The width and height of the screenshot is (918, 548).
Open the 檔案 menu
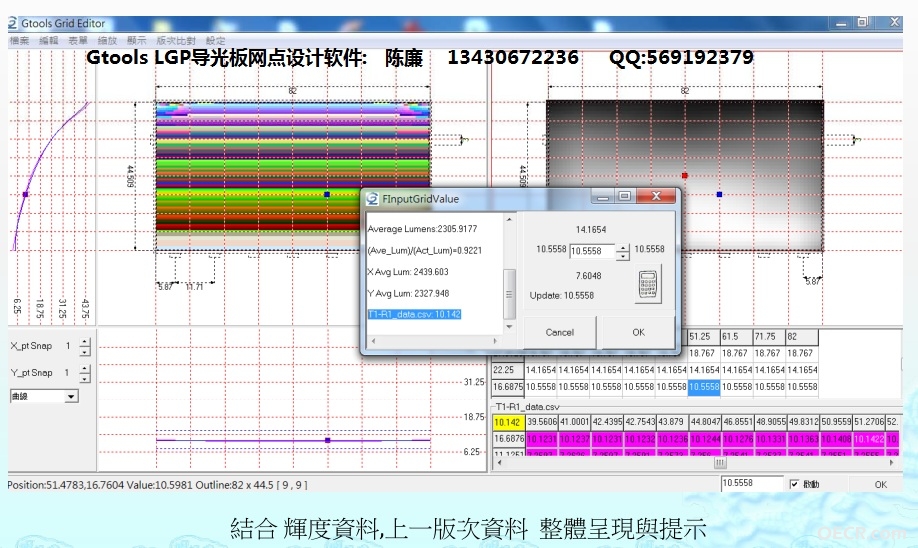click(x=19, y=40)
